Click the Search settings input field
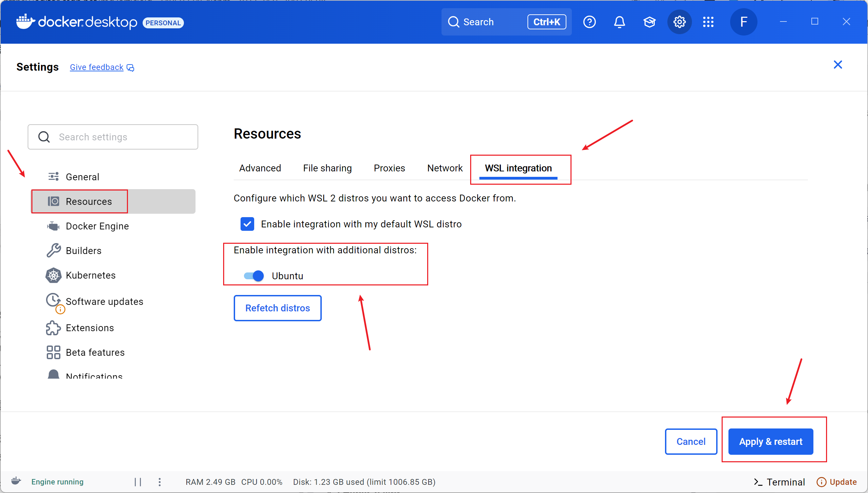Viewport: 868px width, 493px height. click(x=113, y=137)
